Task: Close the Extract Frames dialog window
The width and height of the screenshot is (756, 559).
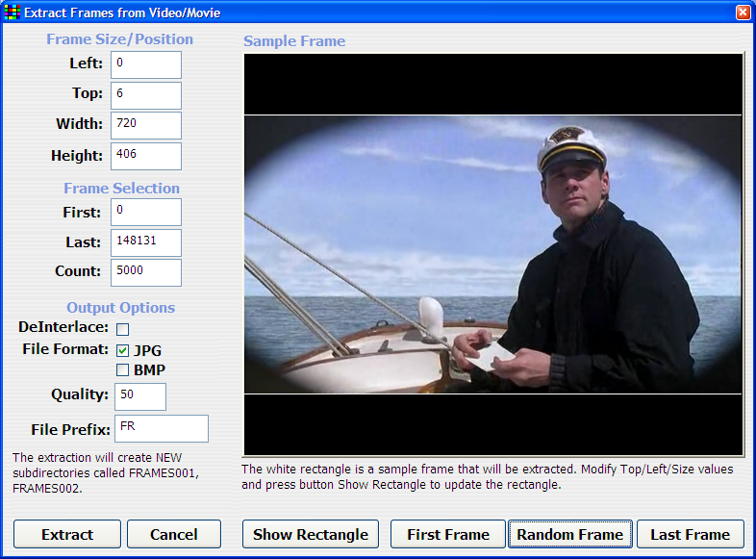Action: pyautogui.click(x=743, y=13)
